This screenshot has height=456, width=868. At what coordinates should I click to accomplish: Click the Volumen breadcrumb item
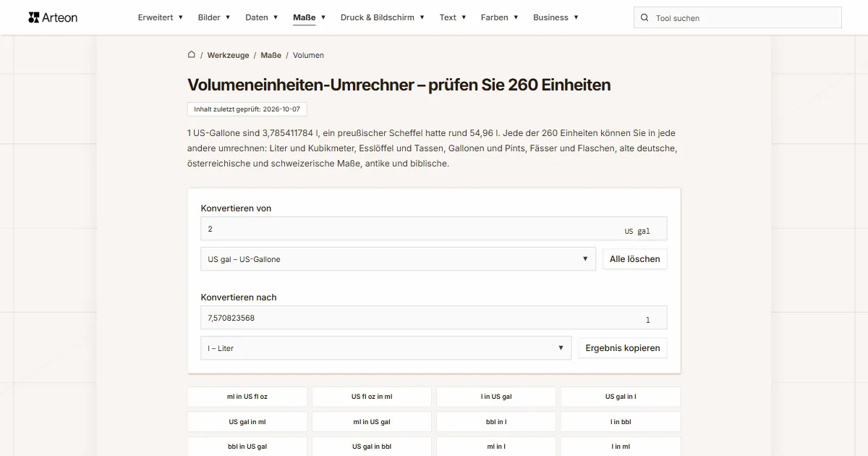[x=308, y=55]
